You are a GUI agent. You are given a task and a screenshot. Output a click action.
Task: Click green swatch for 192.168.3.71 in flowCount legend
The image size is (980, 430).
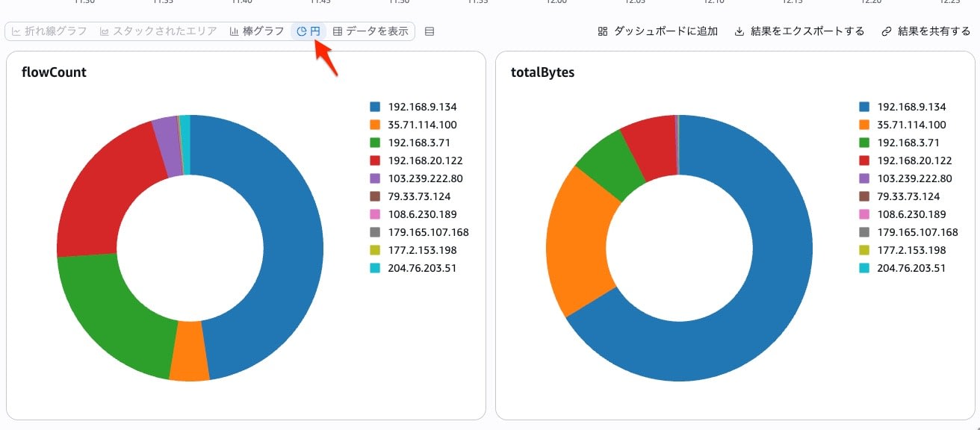[375, 143]
